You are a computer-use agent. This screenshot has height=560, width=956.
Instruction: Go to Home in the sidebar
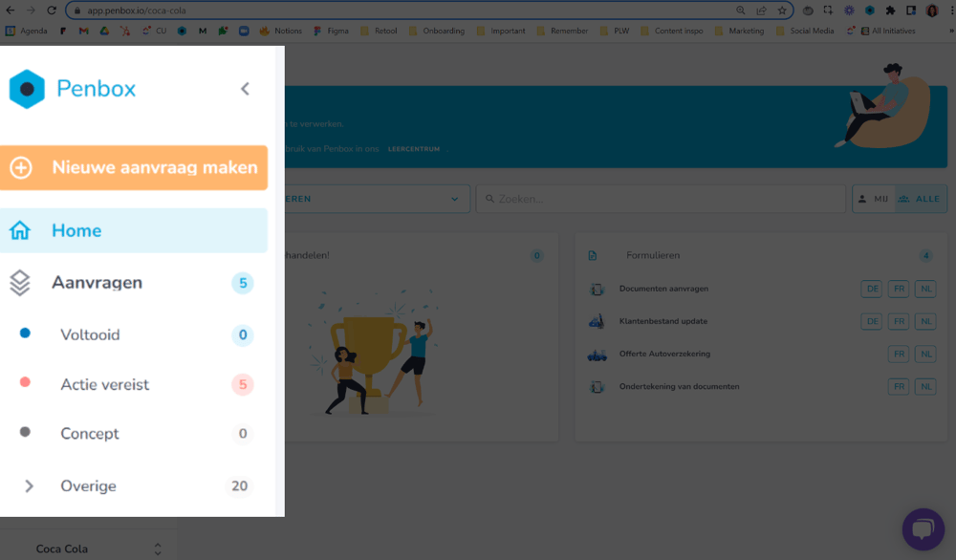(x=134, y=230)
